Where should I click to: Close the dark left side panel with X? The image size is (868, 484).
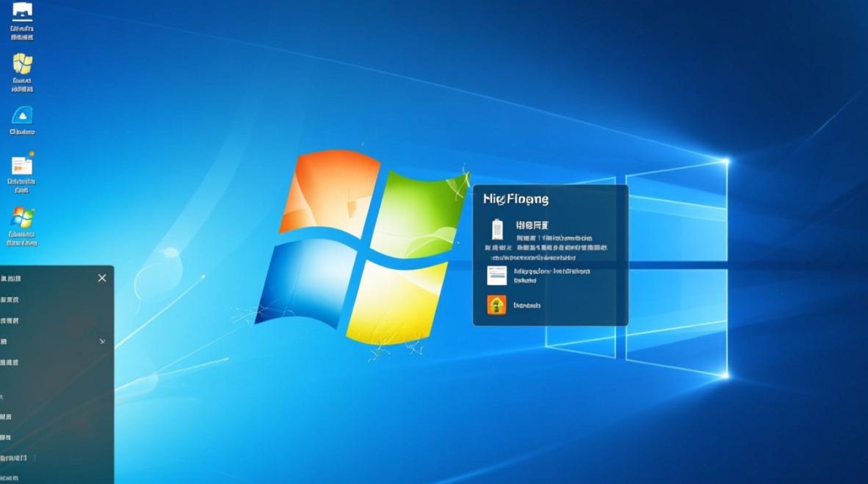102,277
